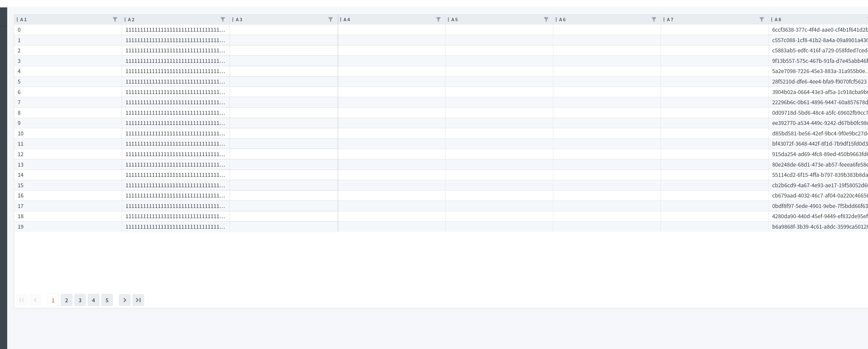Select UUID starting with 3904b02a
868x349 pixels.
[820, 92]
